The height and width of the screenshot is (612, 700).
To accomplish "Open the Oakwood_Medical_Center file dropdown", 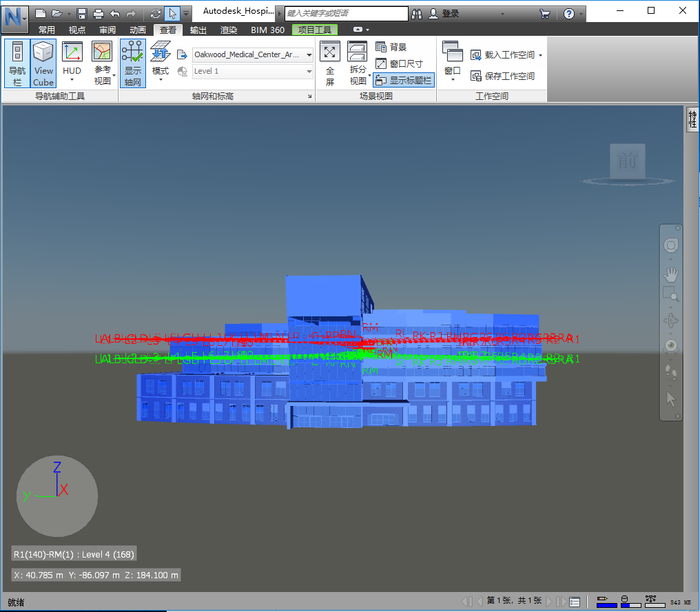I will tap(253, 54).
